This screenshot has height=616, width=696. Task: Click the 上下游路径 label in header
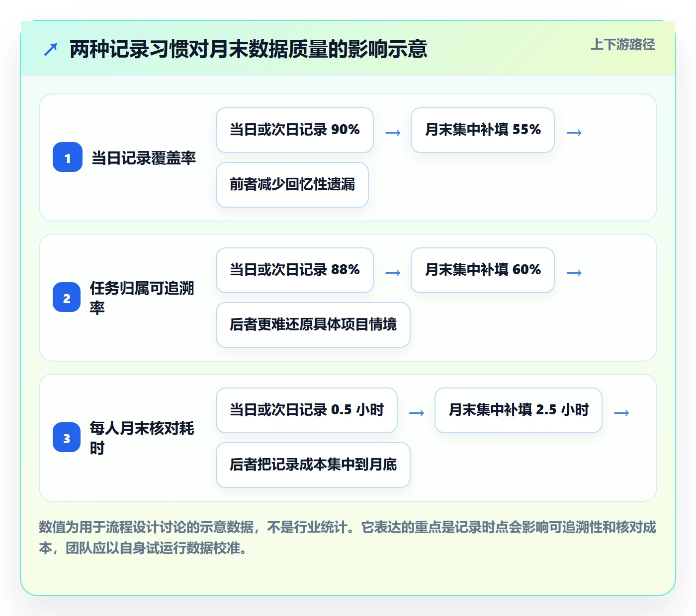coord(622,45)
